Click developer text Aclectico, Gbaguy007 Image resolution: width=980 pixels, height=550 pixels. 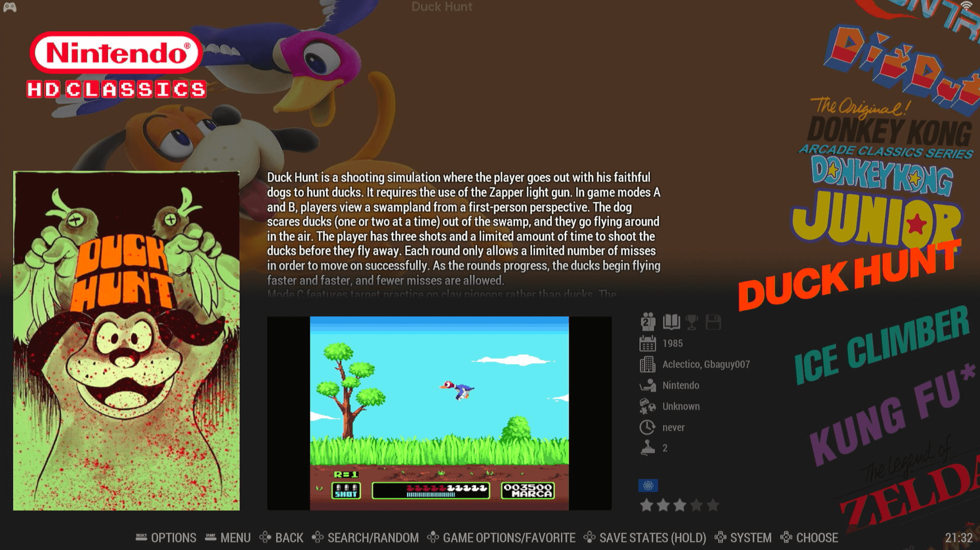point(706,364)
